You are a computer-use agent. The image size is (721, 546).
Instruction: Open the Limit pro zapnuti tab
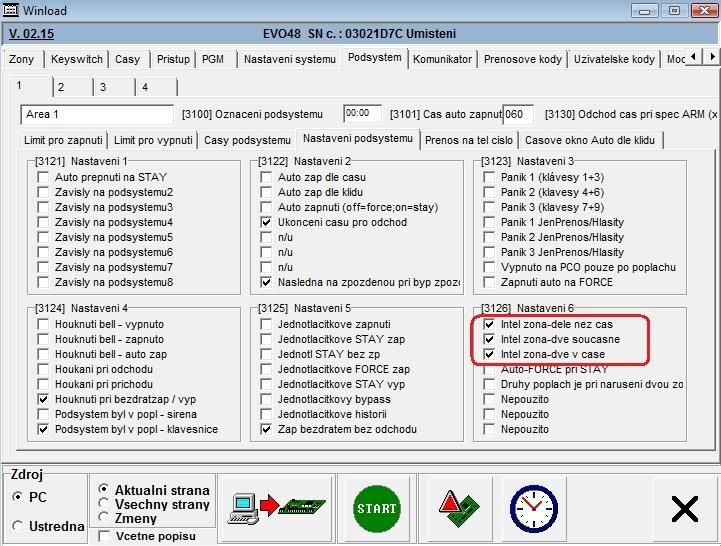point(63,140)
